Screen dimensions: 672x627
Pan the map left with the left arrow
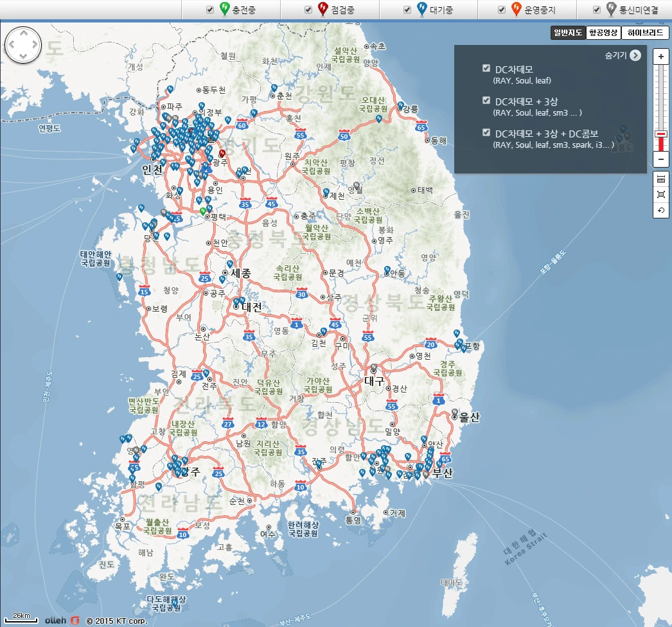pyautogui.click(x=12, y=44)
